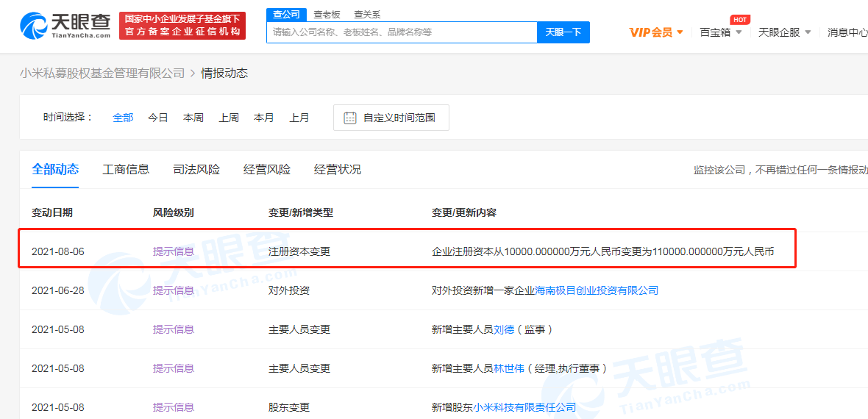Expand the 天眼企服 dropdown
Viewport: 868px width, 419px height.
click(784, 32)
